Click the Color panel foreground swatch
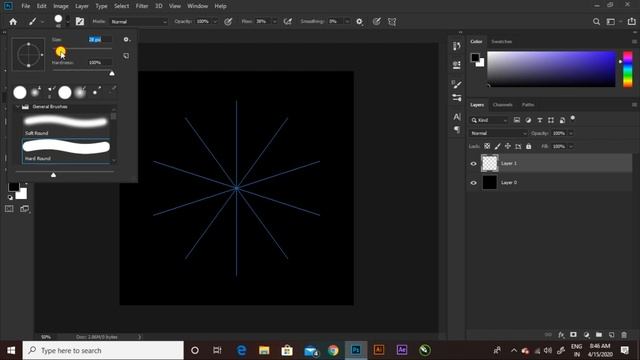640x360 pixels. coord(475,58)
